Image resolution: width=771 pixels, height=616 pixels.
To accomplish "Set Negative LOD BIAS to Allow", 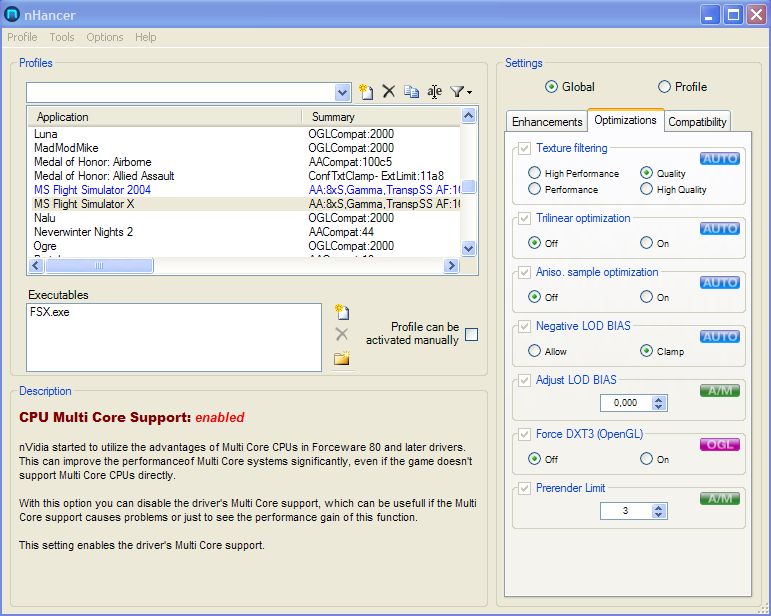I will point(534,351).
